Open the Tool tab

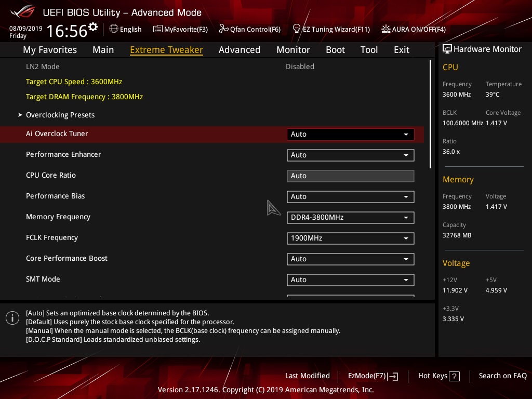(369, 50)
